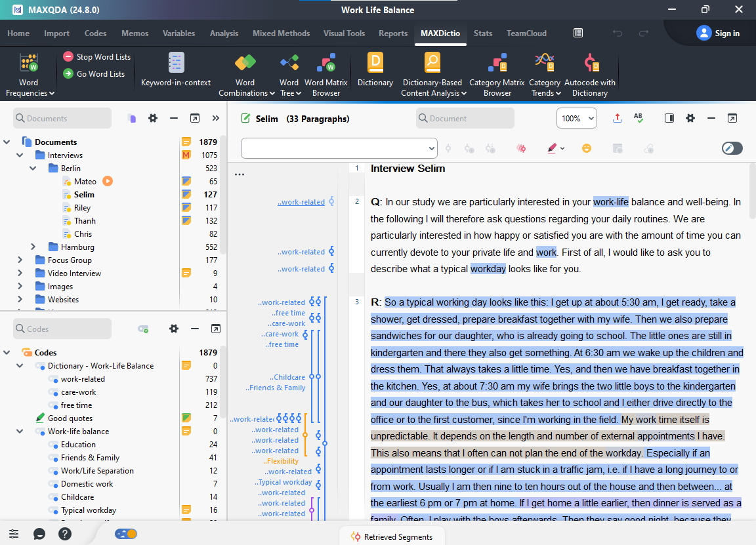This screenshot has height=545, width=756.
Task: Open the Import tab
Action: tap(56, 33)
